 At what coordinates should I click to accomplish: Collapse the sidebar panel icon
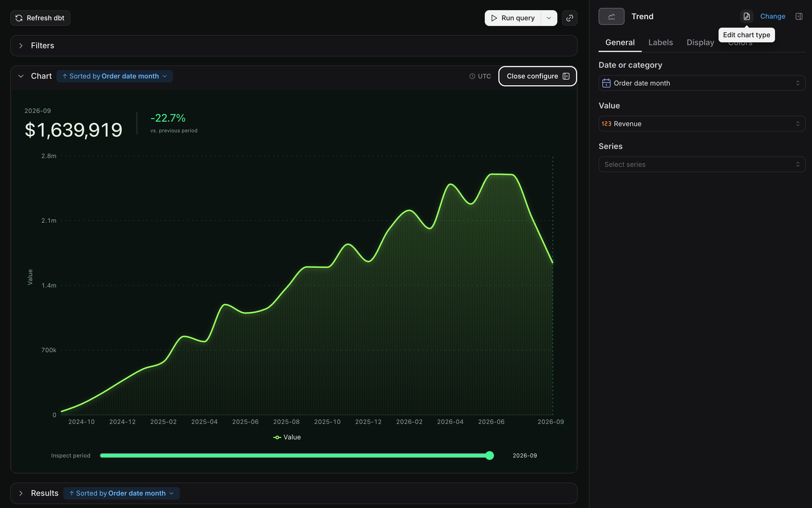[799, 16]
